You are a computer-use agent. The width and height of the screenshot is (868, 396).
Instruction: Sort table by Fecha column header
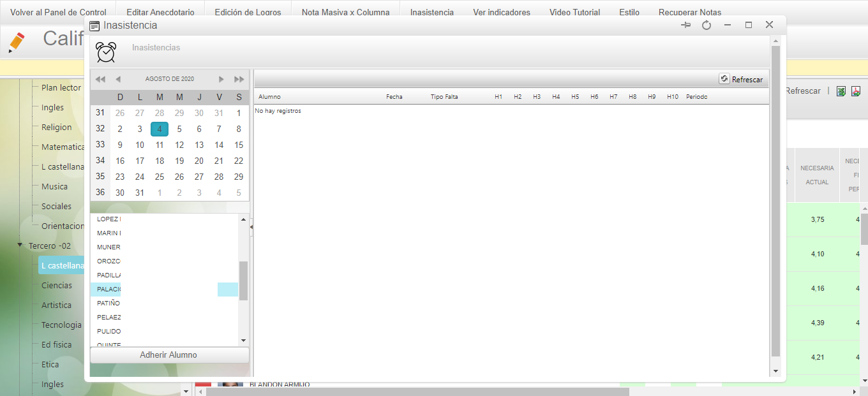tap(394, 97)
